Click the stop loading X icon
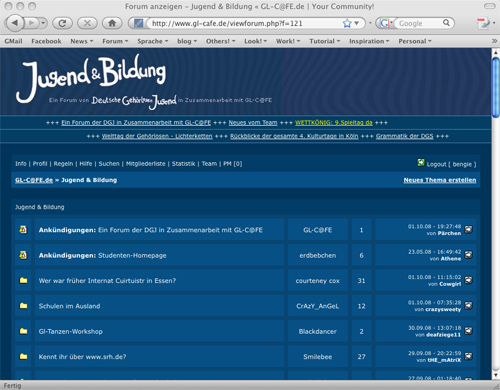The image size is (500, 390). click(87, 23)
